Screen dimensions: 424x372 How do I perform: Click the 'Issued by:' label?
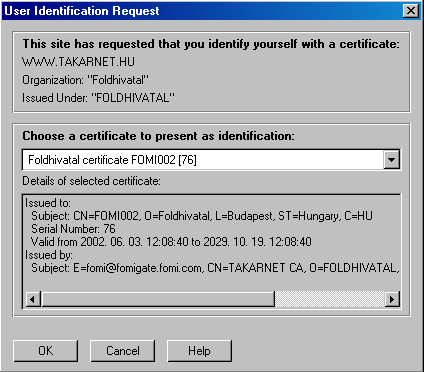tap(49, 255)
